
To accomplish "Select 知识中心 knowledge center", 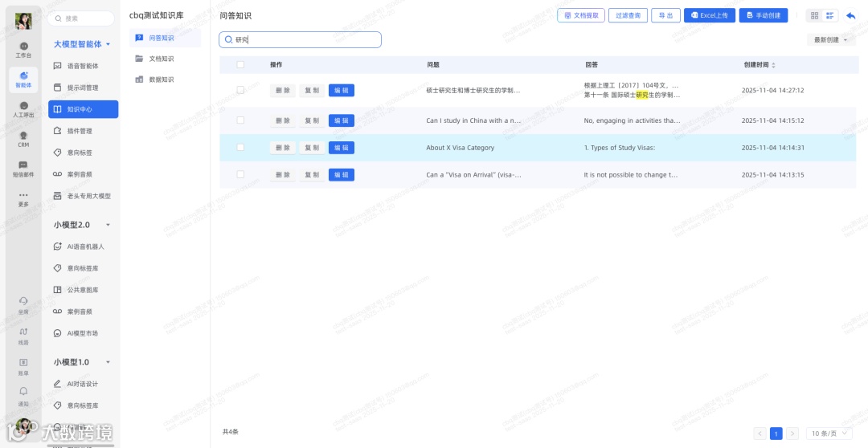I will click(x=83, y=109).
